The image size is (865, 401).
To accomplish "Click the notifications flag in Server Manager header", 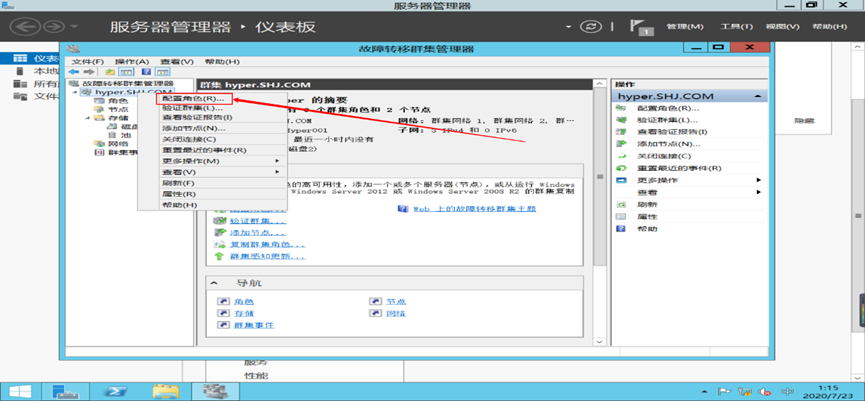I will click(640, 27).
